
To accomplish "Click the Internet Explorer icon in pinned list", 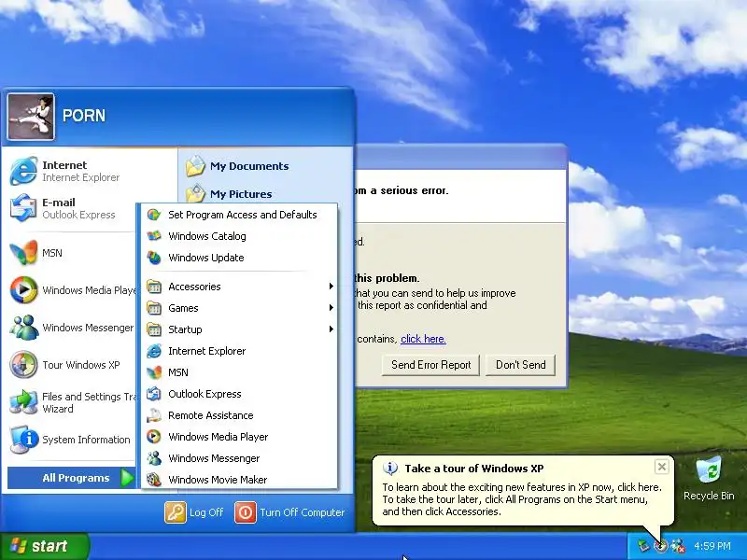I will [23, 171].
